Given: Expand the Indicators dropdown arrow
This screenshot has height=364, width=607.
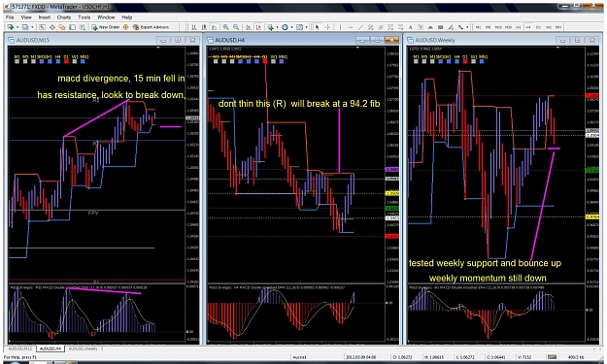Looking at the screenshot, I should 277,27.
